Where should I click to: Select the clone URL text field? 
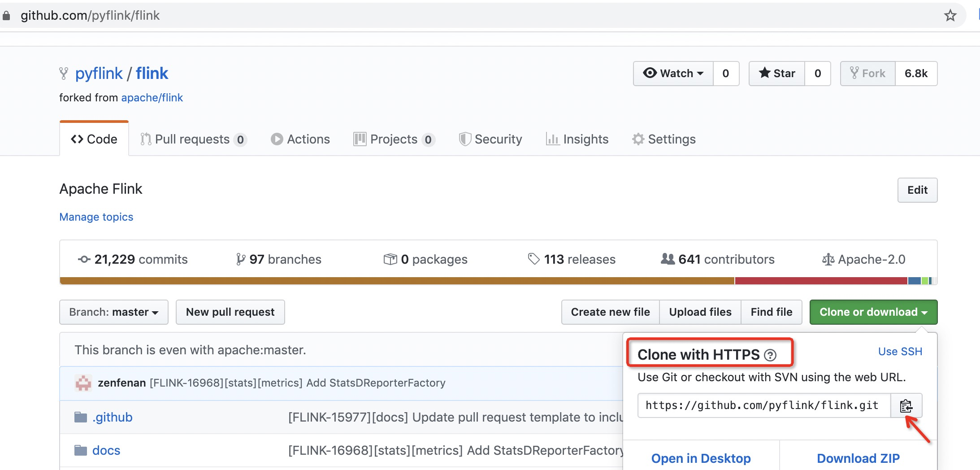click(x=764, y=406)
